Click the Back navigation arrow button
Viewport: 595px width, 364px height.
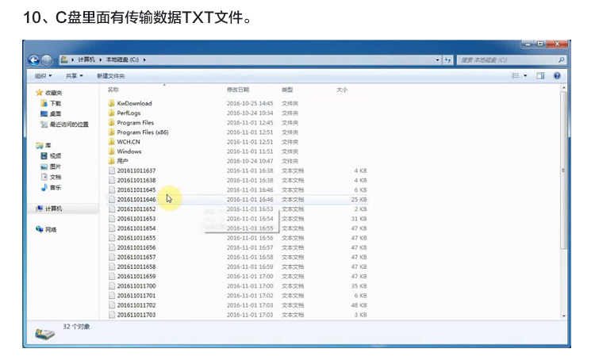33,59
